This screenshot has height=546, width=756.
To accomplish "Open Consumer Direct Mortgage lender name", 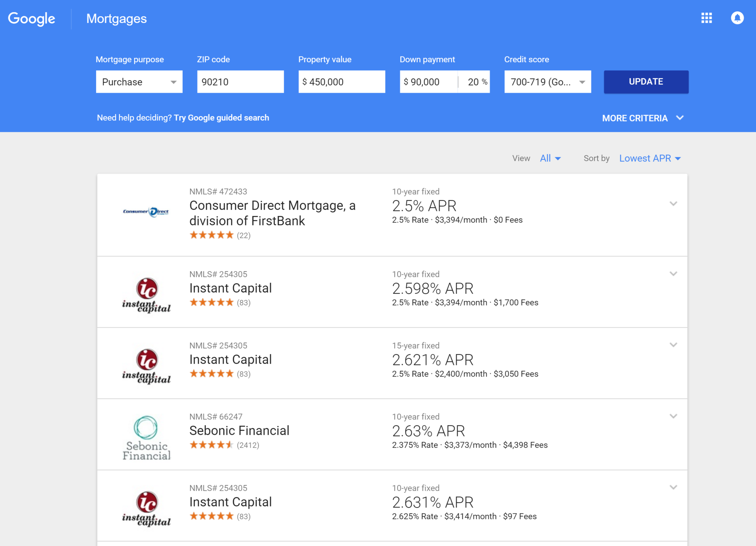I will [272, 213].
